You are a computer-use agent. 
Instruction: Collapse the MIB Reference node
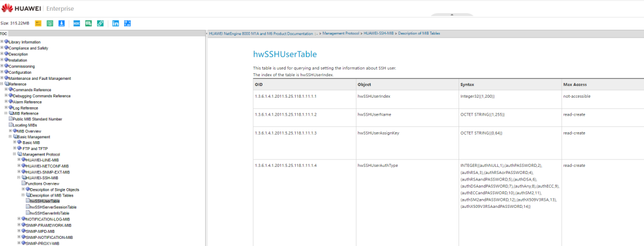[x=6, y=113]
